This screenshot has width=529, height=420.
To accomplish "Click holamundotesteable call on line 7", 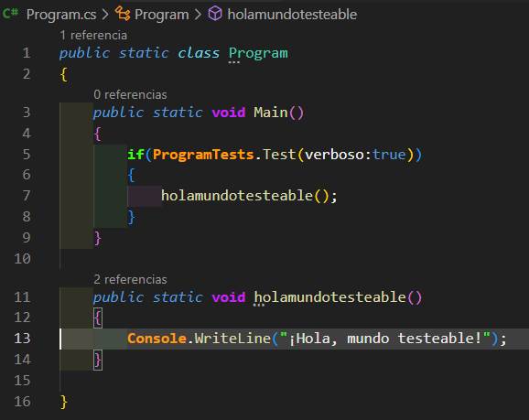I will (x=237, y=196).
